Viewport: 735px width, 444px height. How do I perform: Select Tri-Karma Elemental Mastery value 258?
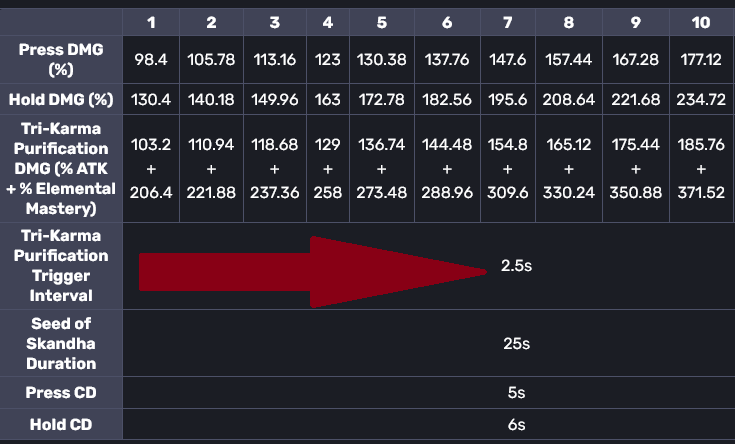click(x=328, y=192)
